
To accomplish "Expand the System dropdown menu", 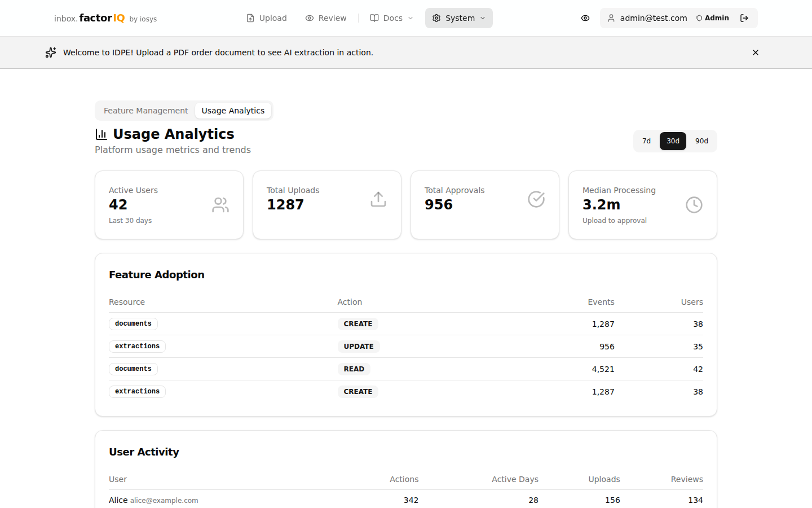I will [x=459, y=18].
